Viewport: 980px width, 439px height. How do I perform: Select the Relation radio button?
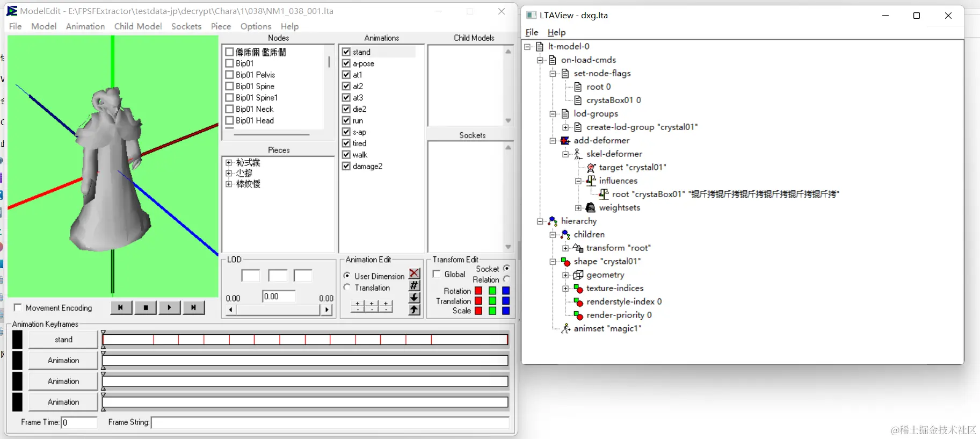(506, 279)
